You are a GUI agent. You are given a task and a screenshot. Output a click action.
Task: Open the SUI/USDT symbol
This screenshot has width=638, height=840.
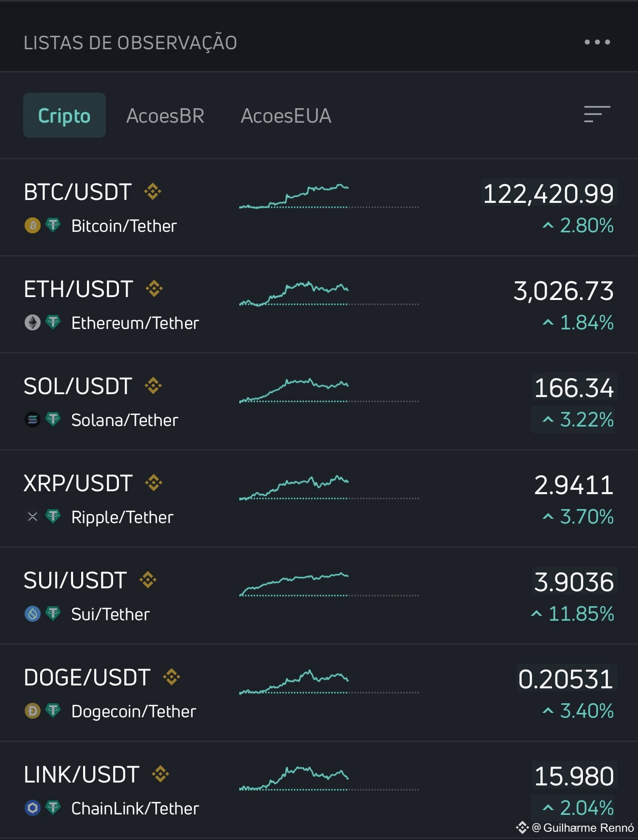pyautogui.click(x=75, y=581)
